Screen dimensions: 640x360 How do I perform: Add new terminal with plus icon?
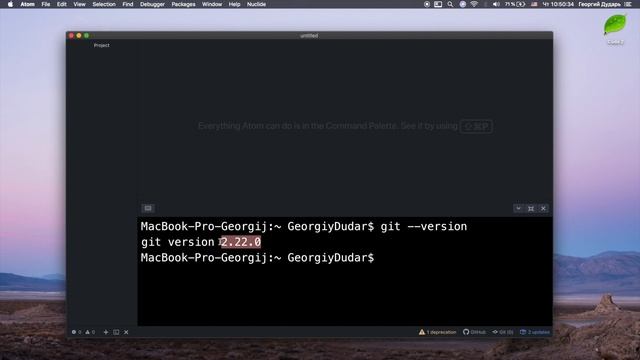106,332
